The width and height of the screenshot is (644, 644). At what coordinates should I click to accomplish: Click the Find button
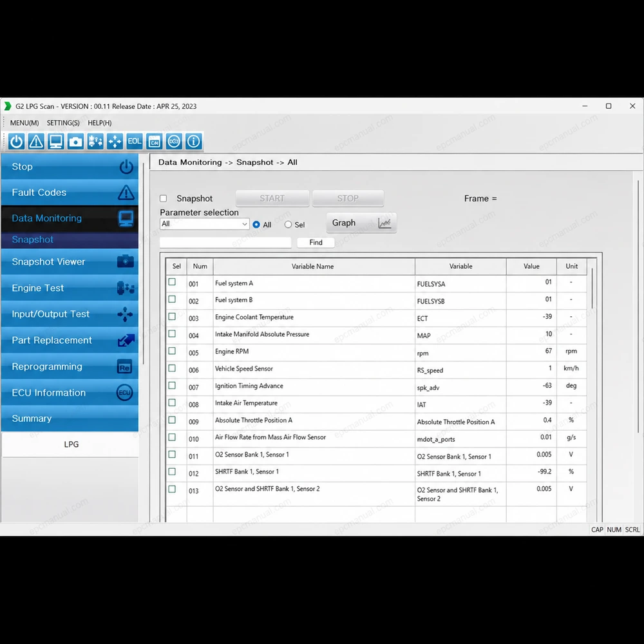tap(316, 243)
